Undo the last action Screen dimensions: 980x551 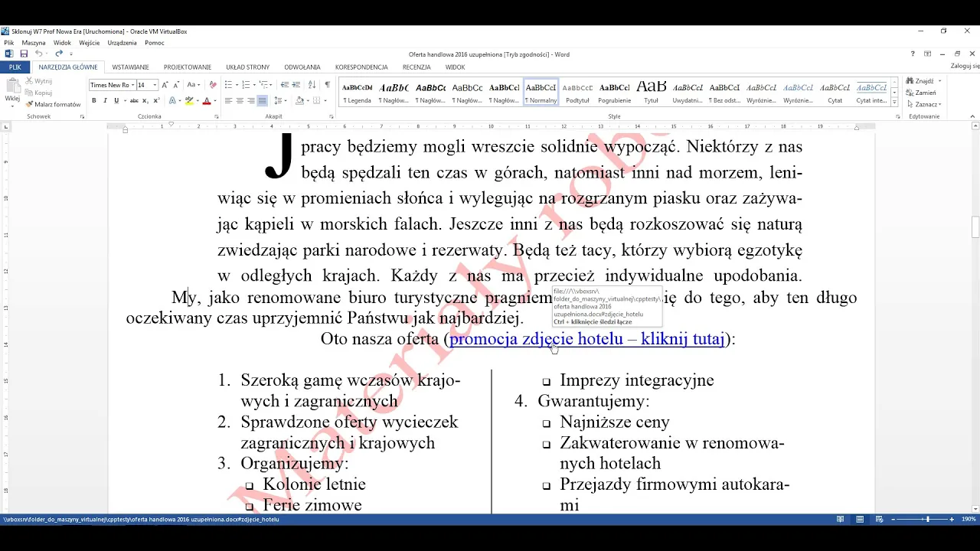tap(38, 54)
